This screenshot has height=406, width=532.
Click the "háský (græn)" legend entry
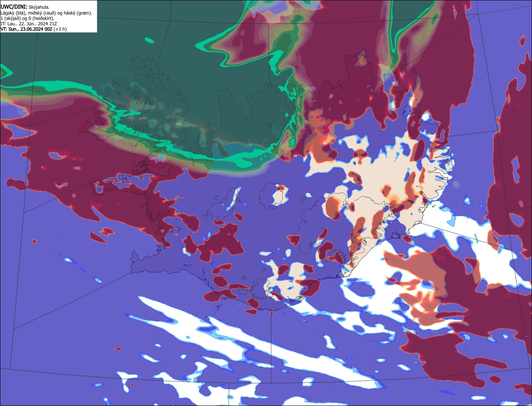pos(77,13)
